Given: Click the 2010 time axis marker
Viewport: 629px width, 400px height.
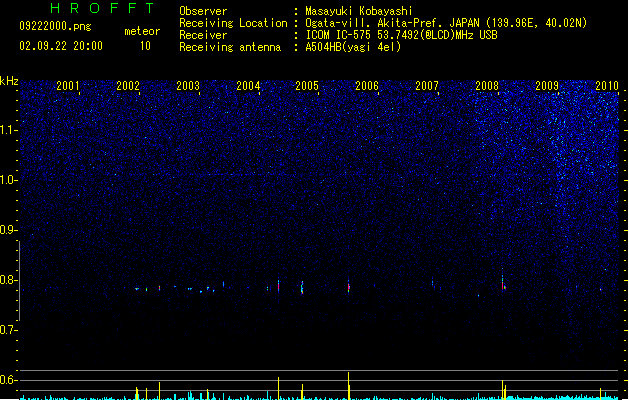Looking at the screenshot, I should coord(607,86).
